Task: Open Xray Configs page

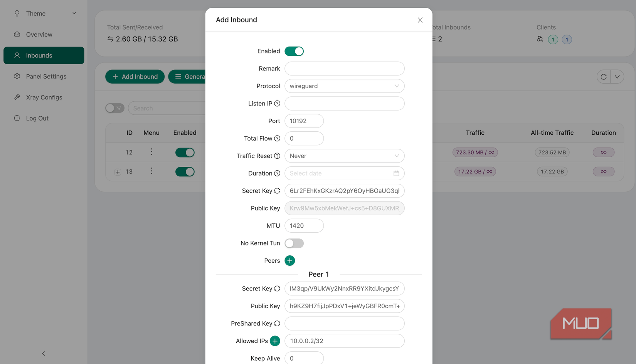Action: [x=44, y=97]
